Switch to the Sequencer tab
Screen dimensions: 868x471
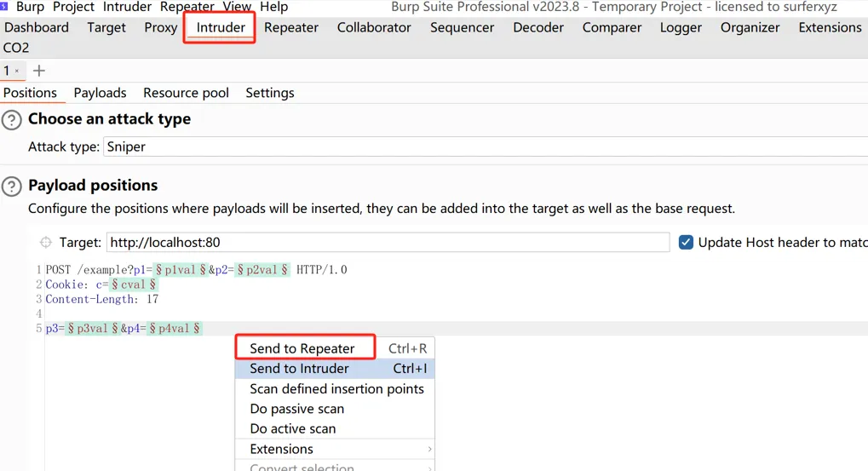[462, 27]
